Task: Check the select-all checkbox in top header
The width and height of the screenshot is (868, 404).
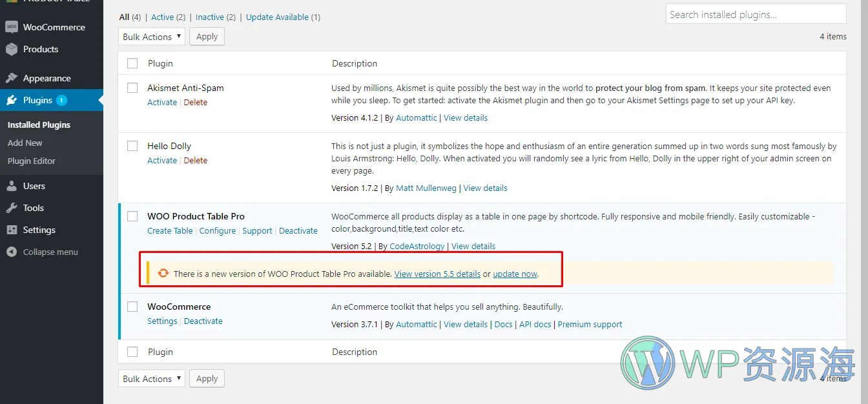Action: [x=132, y=63]
